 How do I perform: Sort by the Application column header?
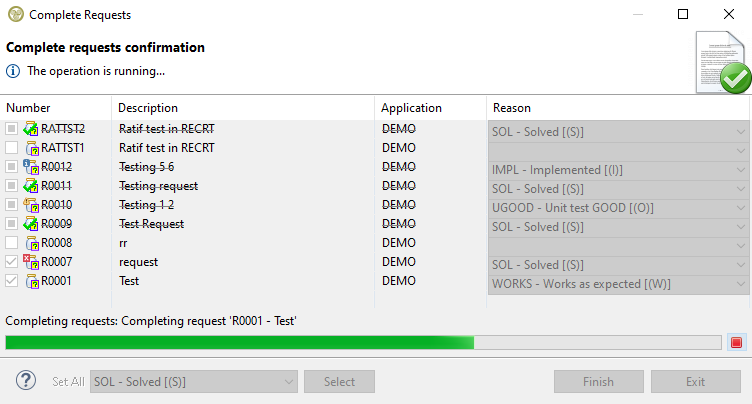411,108
